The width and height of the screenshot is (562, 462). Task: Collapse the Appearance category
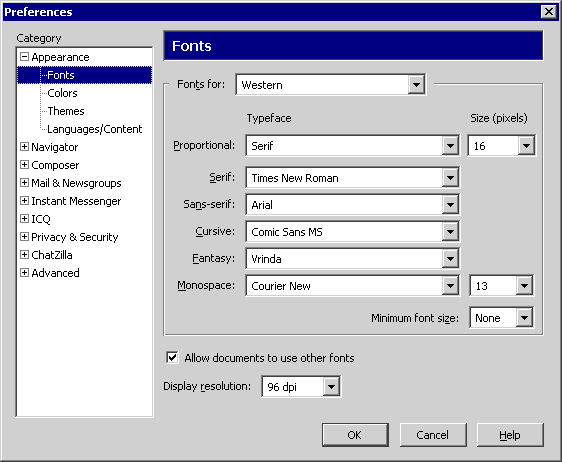pos(24,57)
